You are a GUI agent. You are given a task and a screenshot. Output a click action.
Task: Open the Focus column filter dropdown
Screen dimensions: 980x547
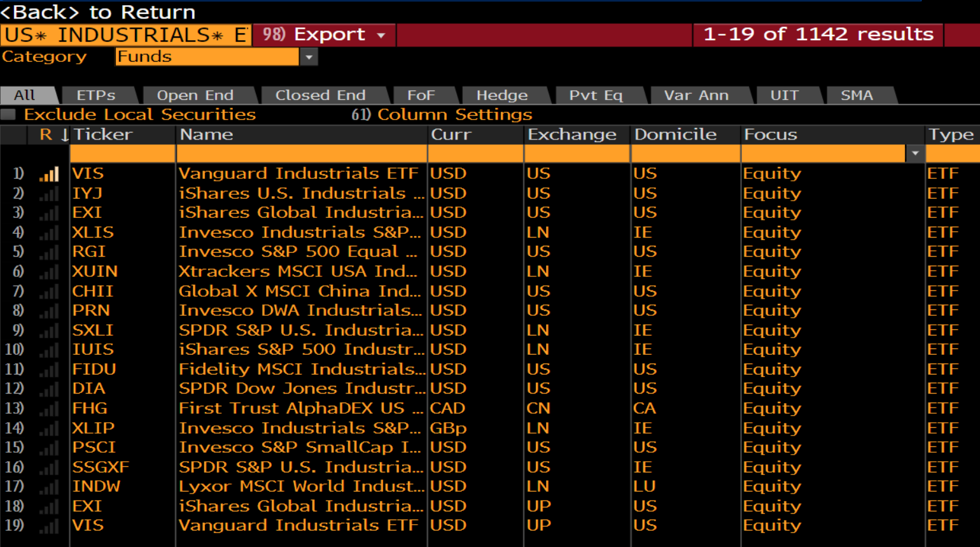915,153
